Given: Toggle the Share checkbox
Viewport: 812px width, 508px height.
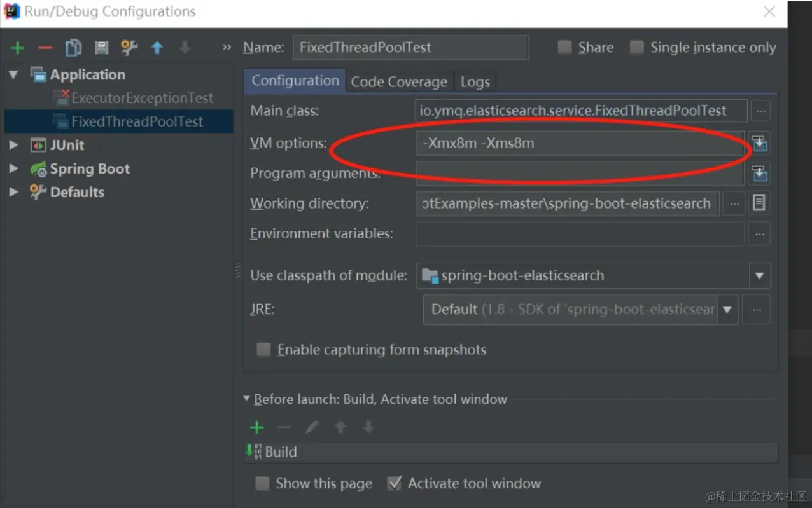Looking at the screenshot, I should point(564,48).
